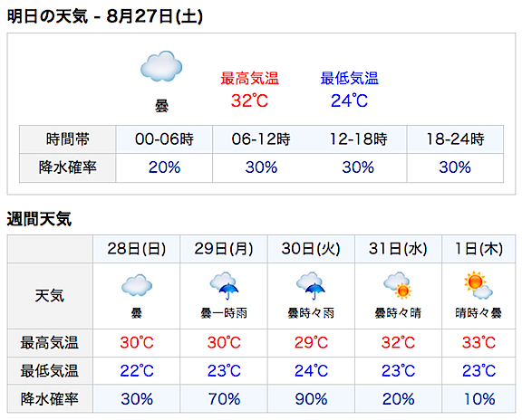Select the 00-06時 time slot header
The width and height of the screenshot is (522, 420).
click(x=164, y=139)
